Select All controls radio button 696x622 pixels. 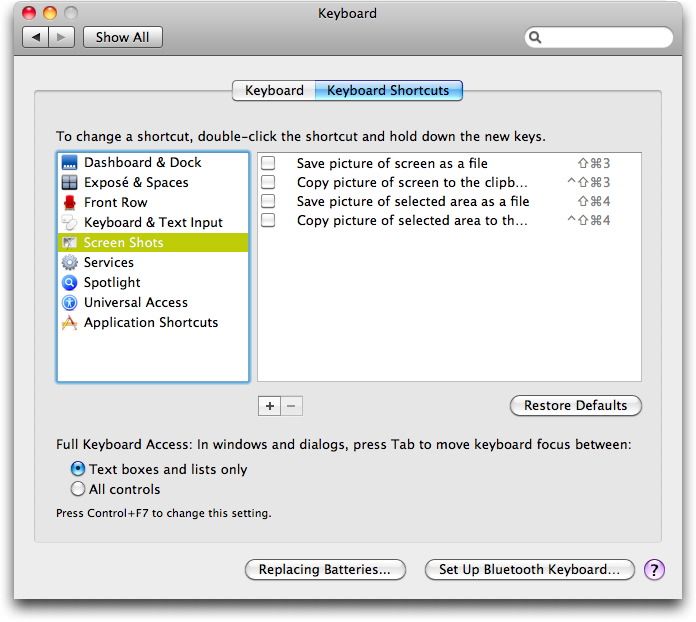tap(78, 489)
